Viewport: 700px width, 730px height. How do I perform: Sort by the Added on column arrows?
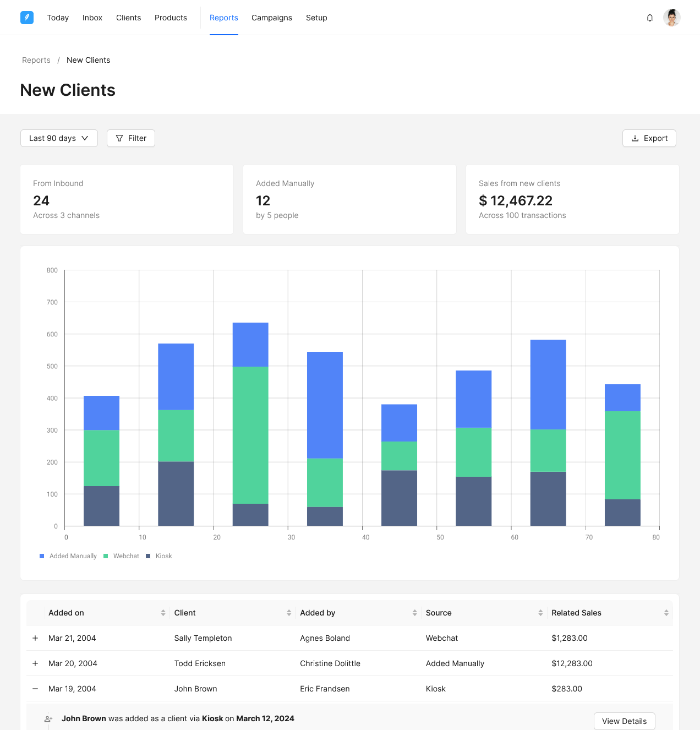[163, 613]
